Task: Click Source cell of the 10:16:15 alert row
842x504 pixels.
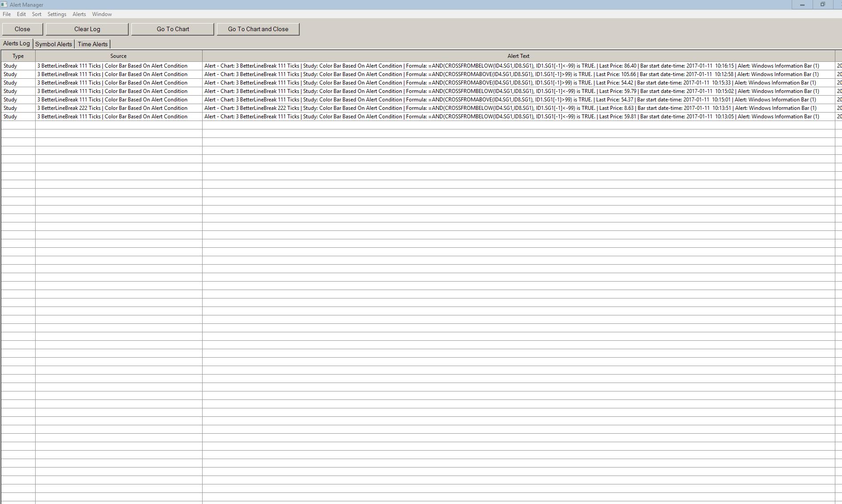Action: click(x=119, y=66)
